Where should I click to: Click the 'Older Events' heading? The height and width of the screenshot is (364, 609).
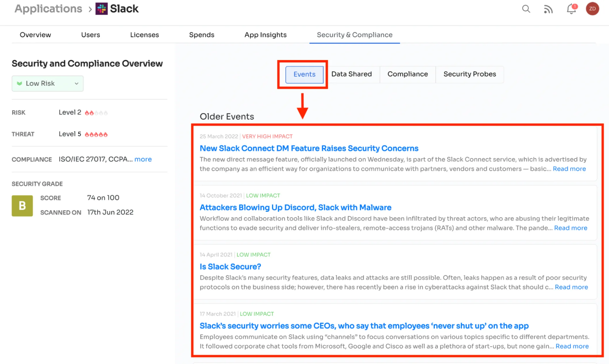click(x=227, y=117)
